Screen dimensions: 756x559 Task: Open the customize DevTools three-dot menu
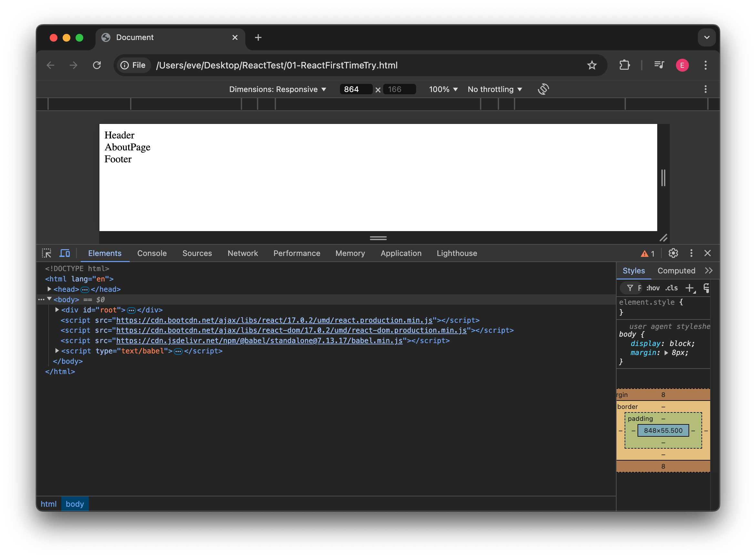pos(691,253)
